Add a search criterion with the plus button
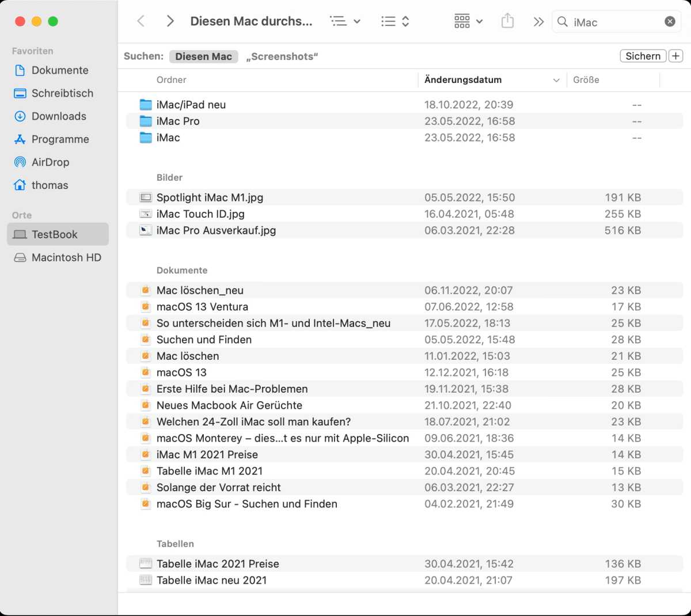Image resolution: width=691 pixels, height=616 pixels. [x=675, y=56]
